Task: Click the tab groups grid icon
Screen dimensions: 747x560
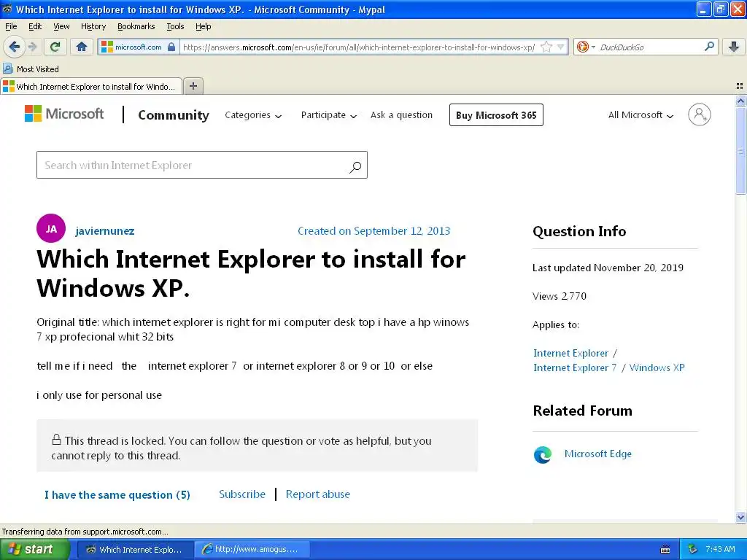Action: coord(740,86)
